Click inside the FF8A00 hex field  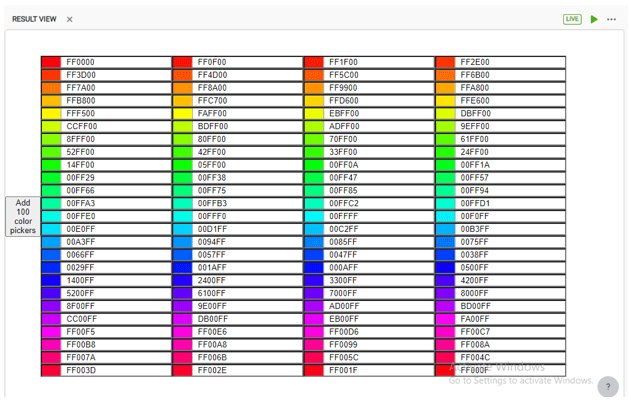pos(248,88)
